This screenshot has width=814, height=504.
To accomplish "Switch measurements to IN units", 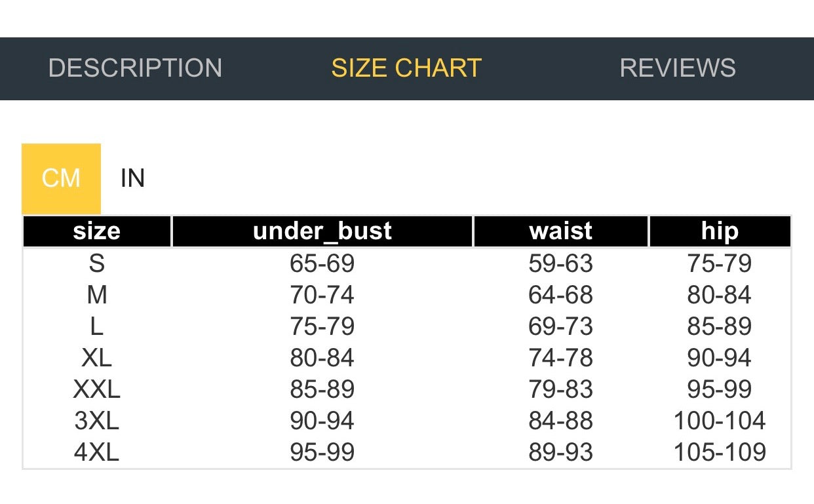I will pyautogui.click(x=132, y=178).
